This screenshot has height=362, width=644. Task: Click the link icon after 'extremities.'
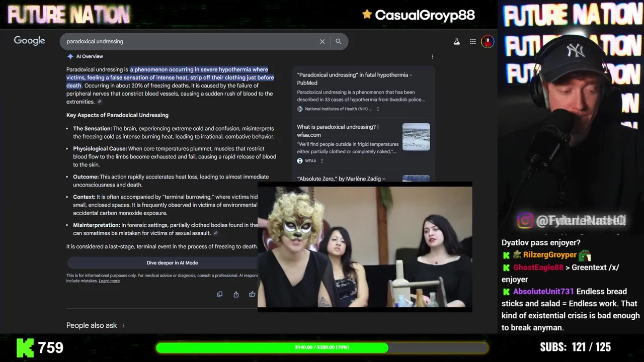pyautogui.click(x=100, y=102)
